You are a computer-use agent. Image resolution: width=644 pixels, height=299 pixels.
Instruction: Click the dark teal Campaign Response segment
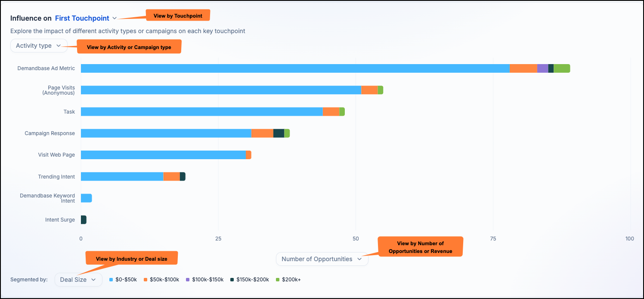pyautogui.click(x=279, y=133)
